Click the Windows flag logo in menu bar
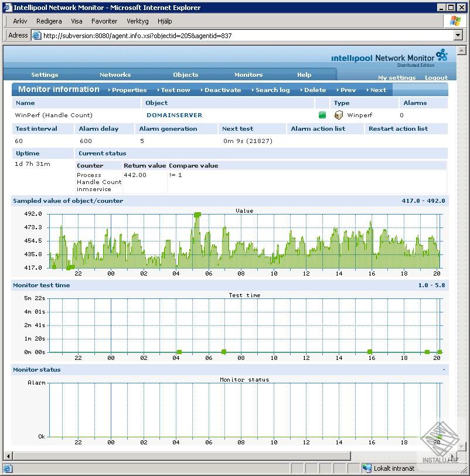 [x=455, y=21]
